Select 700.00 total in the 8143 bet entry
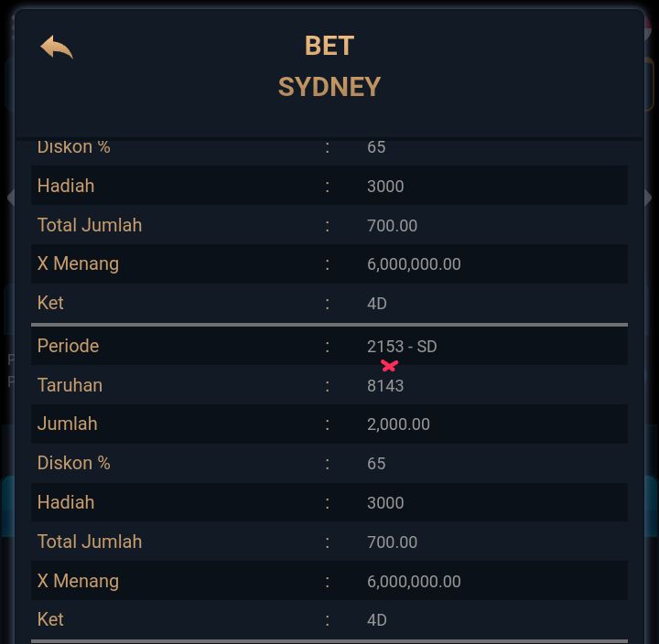Screen dimensions: 659x644 392,542
